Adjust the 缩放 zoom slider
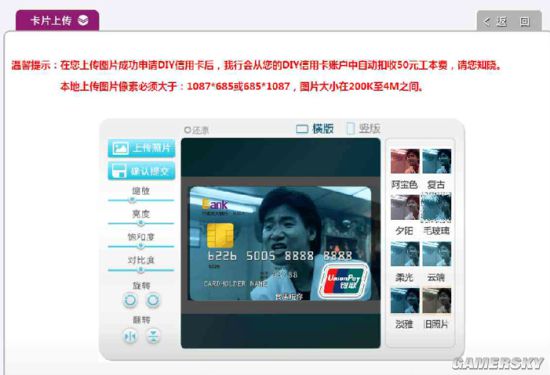The image size is (550, 375). click(132, 200)
